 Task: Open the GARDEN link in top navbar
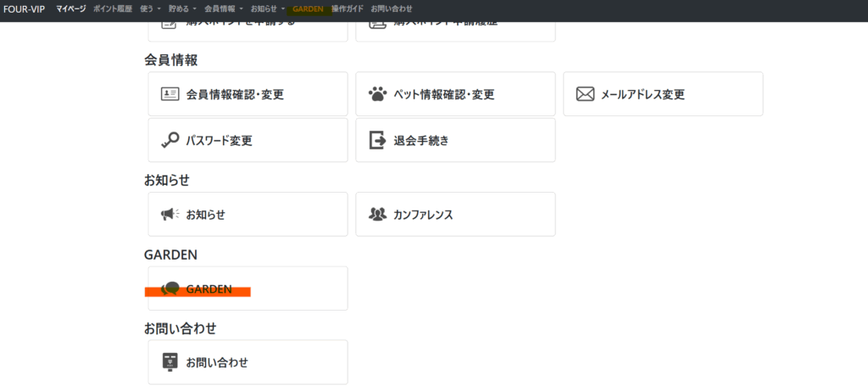click(308, 8)
